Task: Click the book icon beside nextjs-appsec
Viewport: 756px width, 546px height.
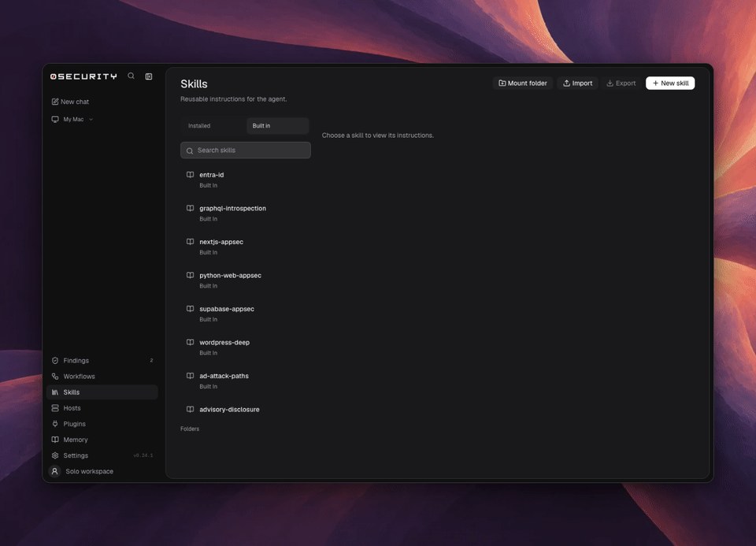Action: coord(191,242)
